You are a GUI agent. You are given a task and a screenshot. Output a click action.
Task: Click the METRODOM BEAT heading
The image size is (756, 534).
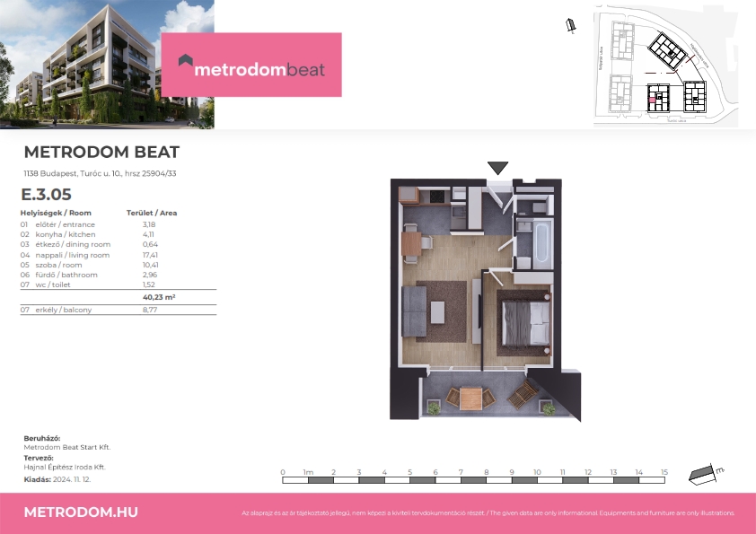[x=101, y=153]
